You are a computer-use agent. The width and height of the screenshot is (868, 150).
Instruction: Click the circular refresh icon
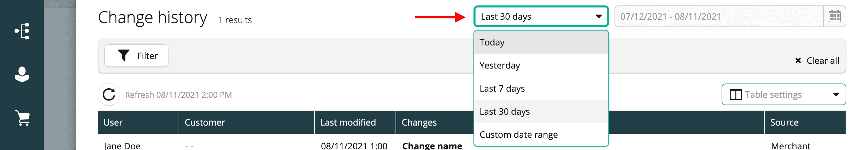coord(109,95)
